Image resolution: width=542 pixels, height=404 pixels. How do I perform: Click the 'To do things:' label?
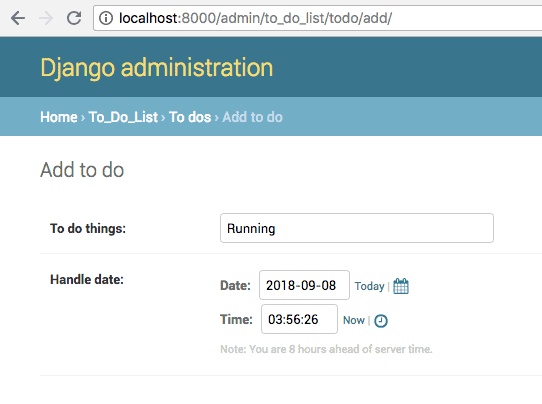point(88,228)
